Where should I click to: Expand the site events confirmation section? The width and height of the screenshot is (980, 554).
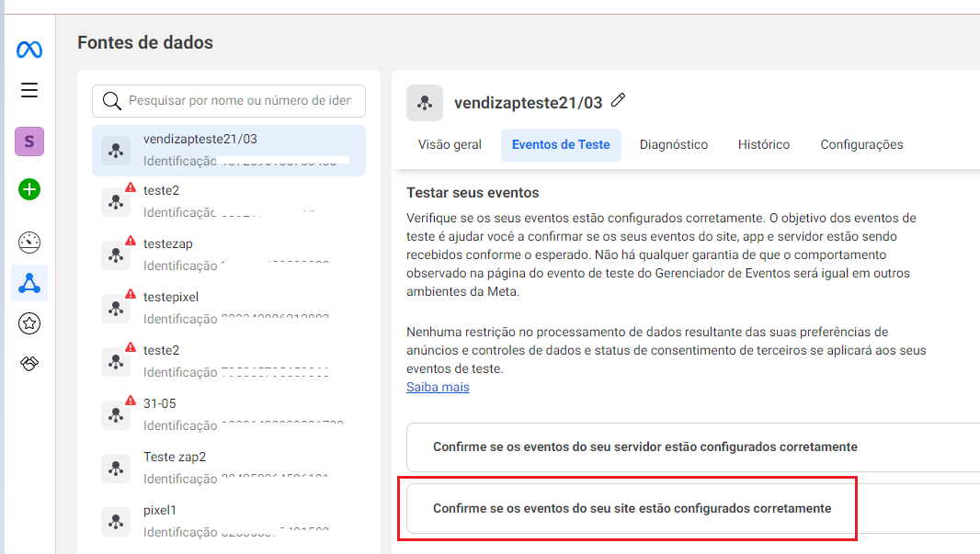(x=632, y=508)
